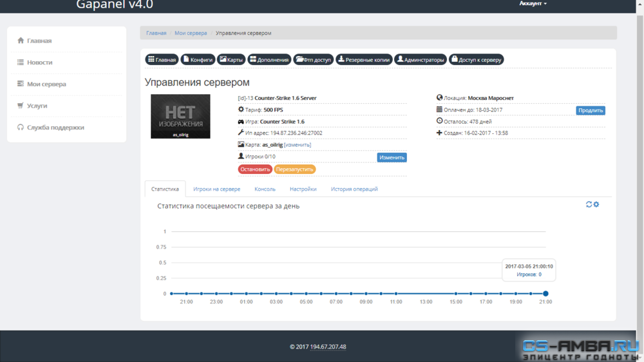Click the [изменить] map link
Image resolution: width=644 pixels, height=362 pixels.
(x=298, y=145)
